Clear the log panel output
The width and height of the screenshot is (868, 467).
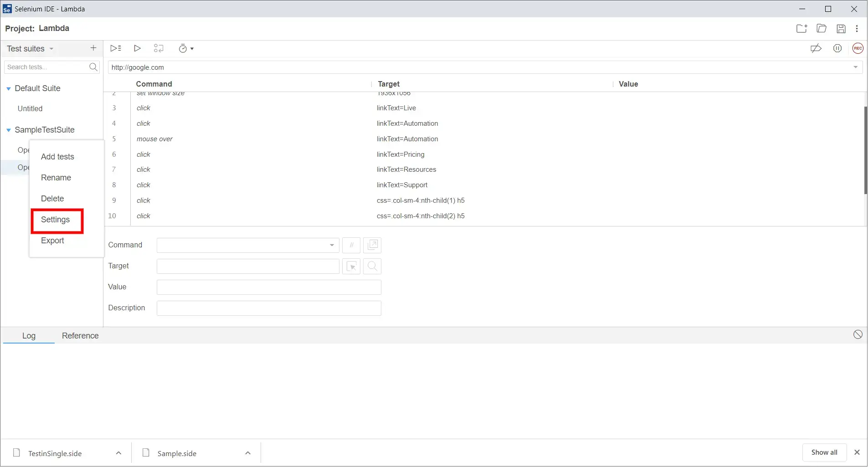tap(858, 334)
